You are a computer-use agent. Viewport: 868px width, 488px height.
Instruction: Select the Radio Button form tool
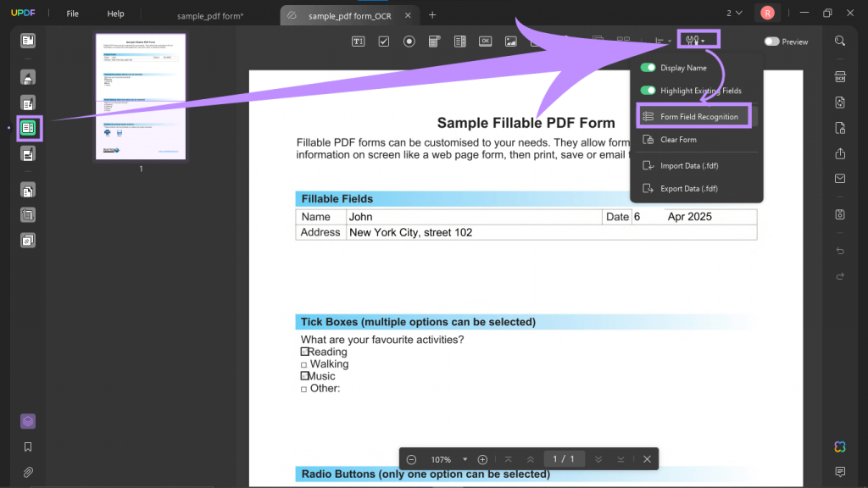pyautogui.click(x=409, y=42)
